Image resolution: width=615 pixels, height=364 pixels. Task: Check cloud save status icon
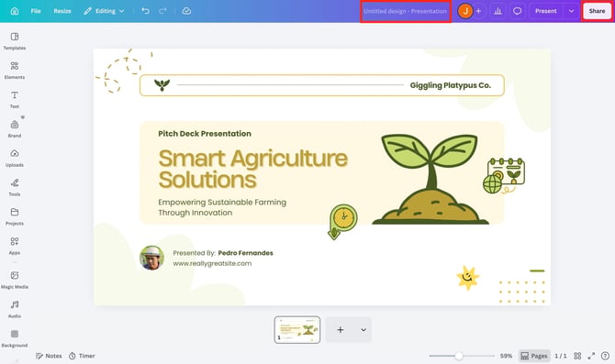pos(186,11)
